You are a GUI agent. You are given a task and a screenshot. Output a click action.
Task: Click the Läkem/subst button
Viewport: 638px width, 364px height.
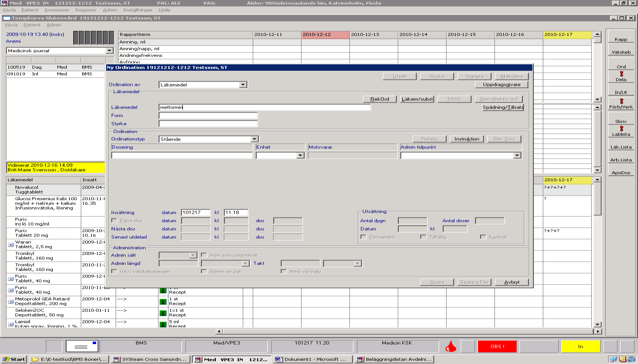point(417,99)
